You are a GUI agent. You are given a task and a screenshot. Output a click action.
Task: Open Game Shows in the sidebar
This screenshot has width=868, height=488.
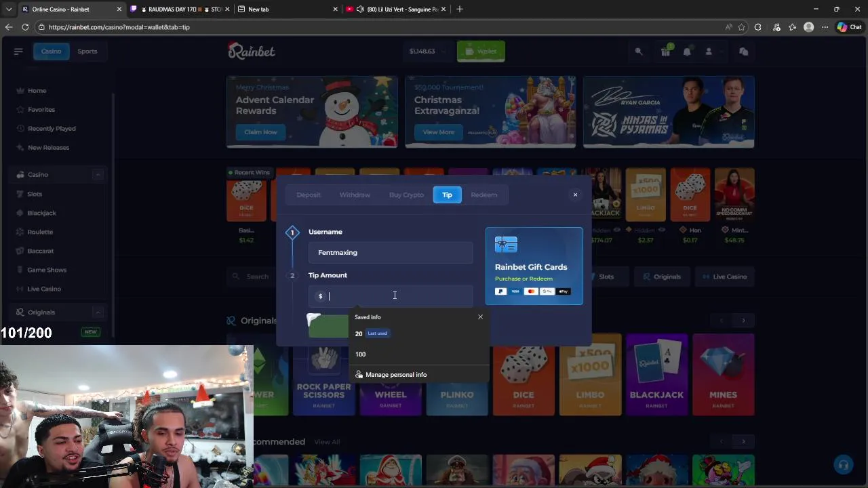[47, 270]
